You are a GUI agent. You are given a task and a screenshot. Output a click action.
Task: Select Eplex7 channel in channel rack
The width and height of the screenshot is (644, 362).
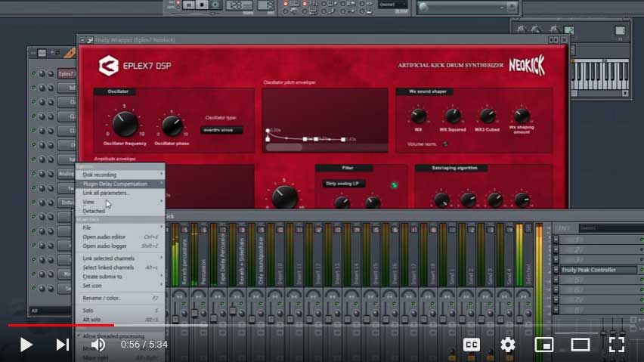pyautogui.click(x=67, y=74)
